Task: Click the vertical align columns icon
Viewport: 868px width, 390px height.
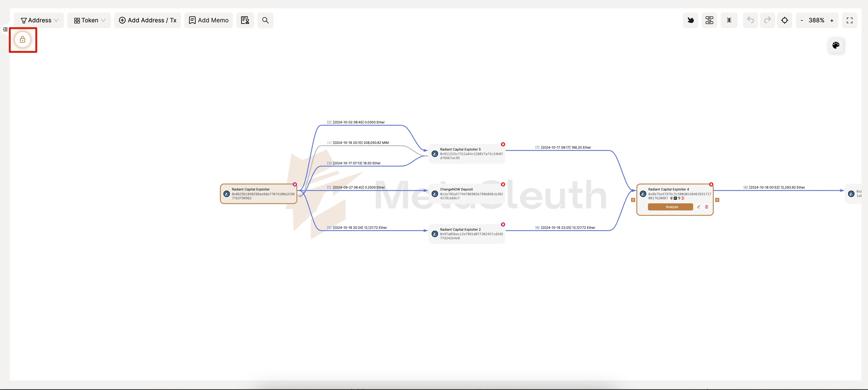Action: [729, 20]
